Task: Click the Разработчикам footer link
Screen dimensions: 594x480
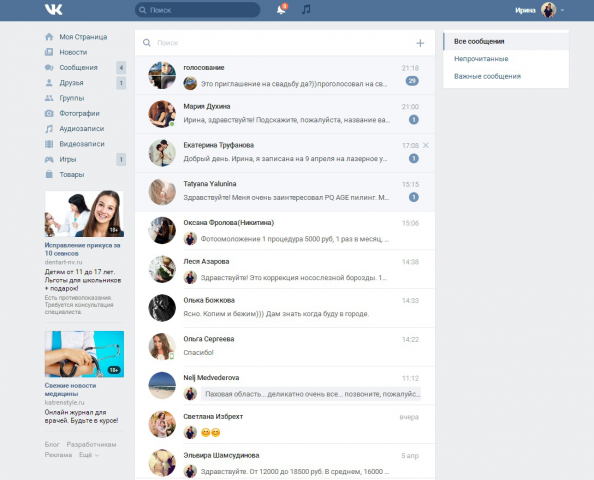Action: [x=91, y=444]
